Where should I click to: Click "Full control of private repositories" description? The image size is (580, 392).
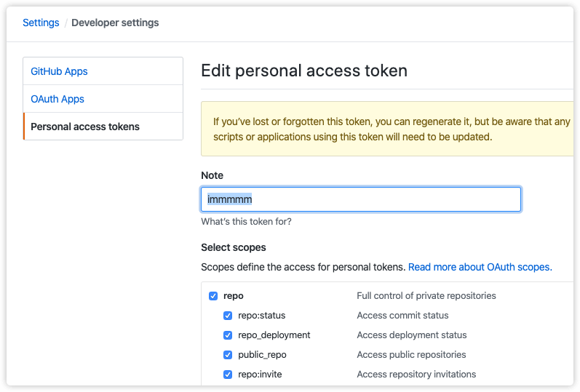426,296
